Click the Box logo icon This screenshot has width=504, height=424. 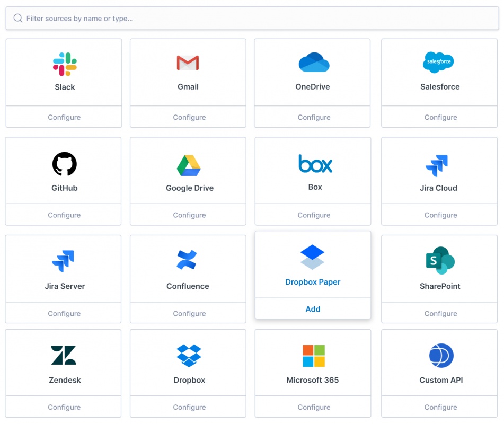(315, 164)
